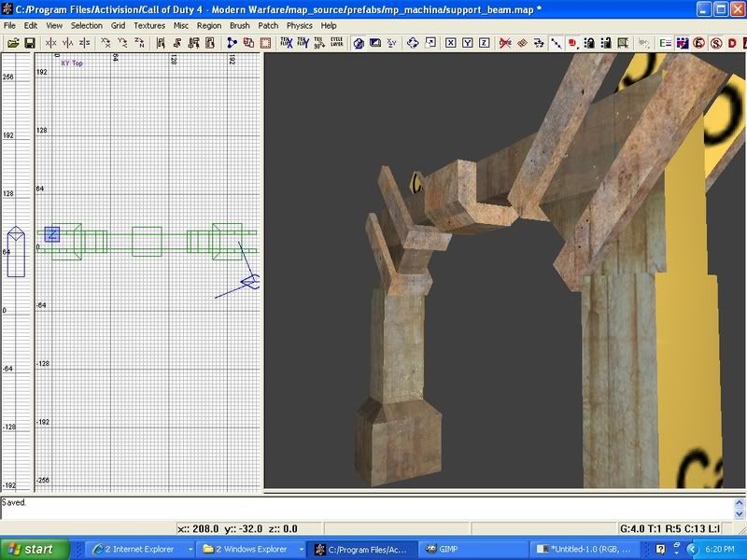Click the XYZ view cycle icon
This screenshot has width=747, height=560.
click(391, 43)
